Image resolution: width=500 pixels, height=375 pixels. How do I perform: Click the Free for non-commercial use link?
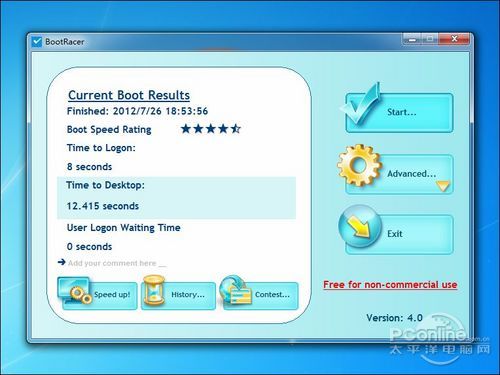tap(390, 284)
